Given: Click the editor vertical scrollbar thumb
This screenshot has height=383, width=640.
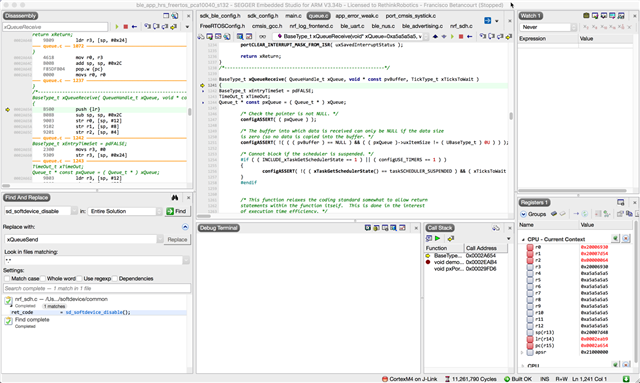Looking at the screenshot, I should (511, 116).
